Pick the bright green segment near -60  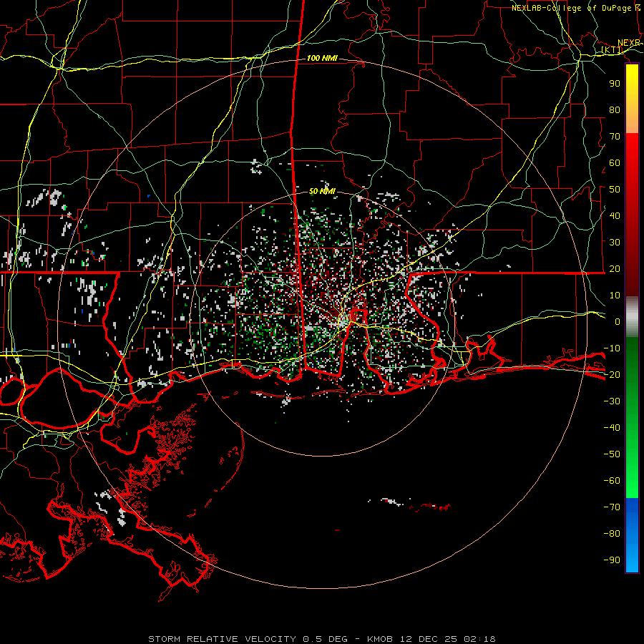(632, 487)
